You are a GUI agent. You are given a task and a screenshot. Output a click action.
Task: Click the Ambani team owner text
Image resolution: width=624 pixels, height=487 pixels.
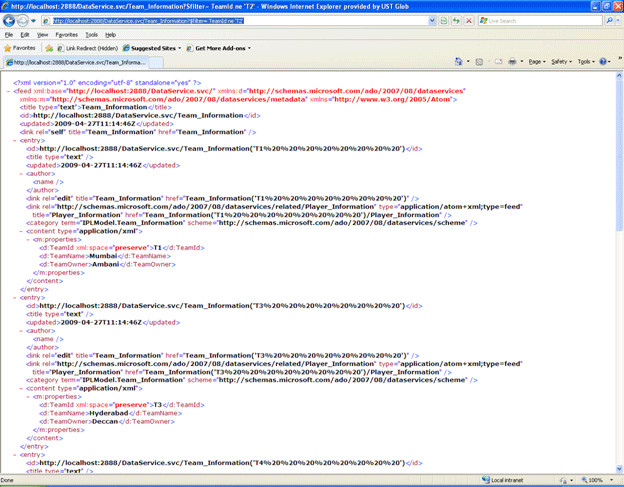coord(105,264)
